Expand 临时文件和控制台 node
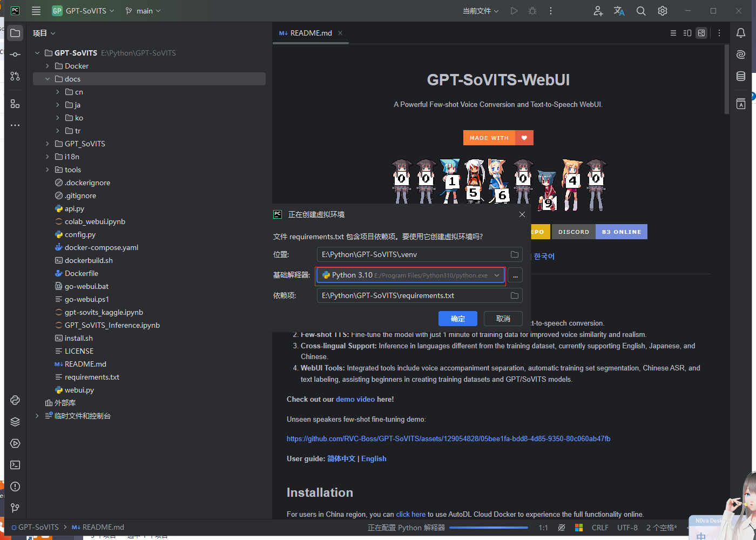This screenshot has width=756, height=540. [37, 416]
